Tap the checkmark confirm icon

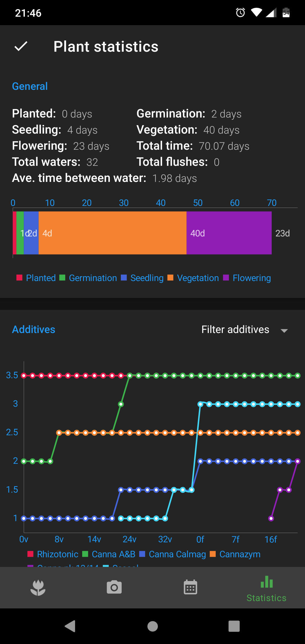[x=21, y=46]
